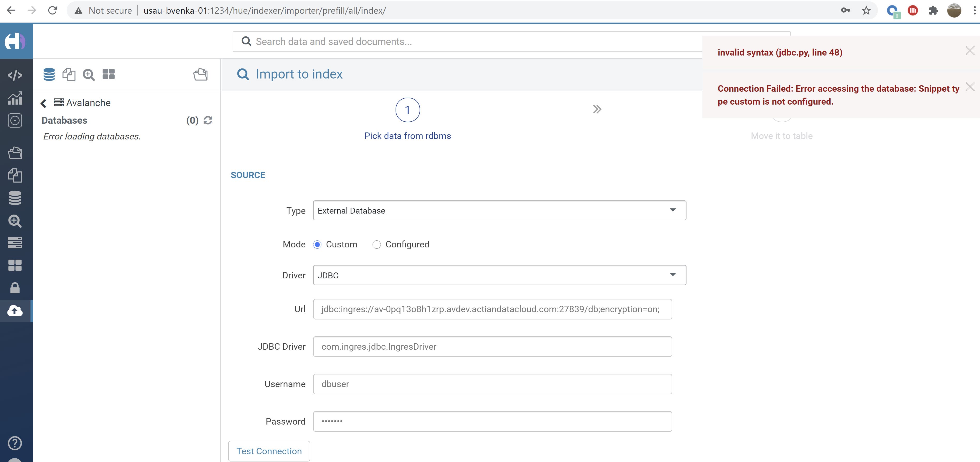980x462 pixels.
Task: Select the Custom mode radio button
Action: (x=318, y=245)
